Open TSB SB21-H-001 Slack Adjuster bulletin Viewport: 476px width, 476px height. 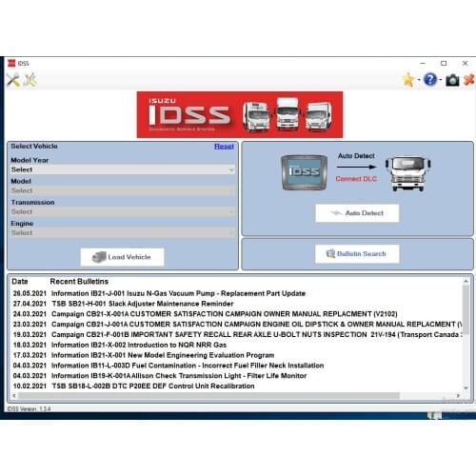[x=143, y=304]
